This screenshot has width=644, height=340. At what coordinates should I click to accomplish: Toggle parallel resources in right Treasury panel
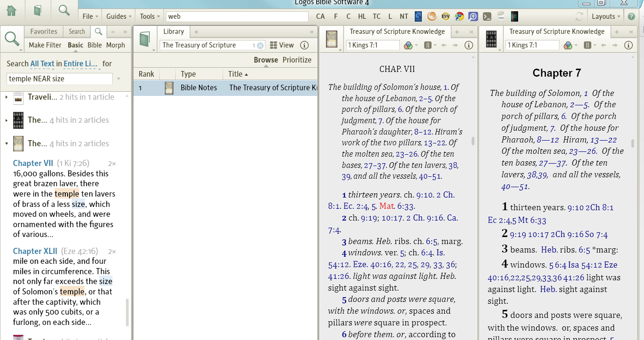587,45
